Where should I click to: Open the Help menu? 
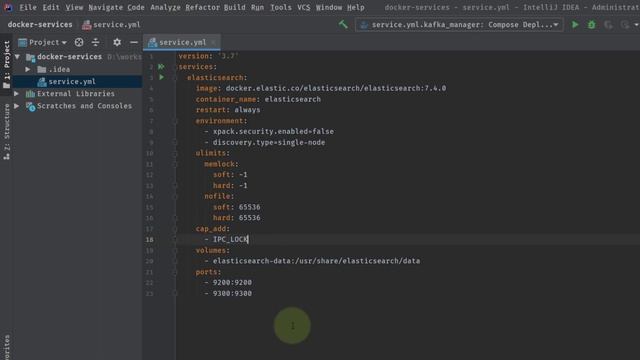click(356, 7)
